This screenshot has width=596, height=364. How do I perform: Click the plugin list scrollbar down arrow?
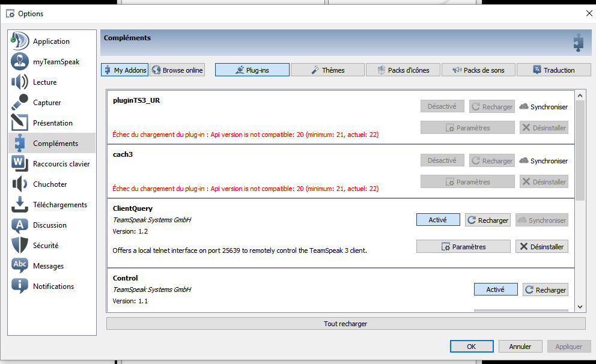click(x=580, y=307)
